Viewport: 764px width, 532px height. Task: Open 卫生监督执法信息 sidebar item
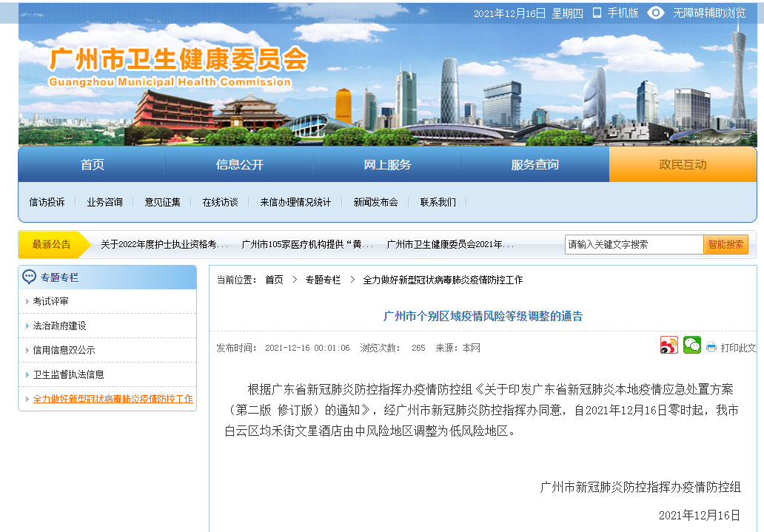click(x=68, y=374)
